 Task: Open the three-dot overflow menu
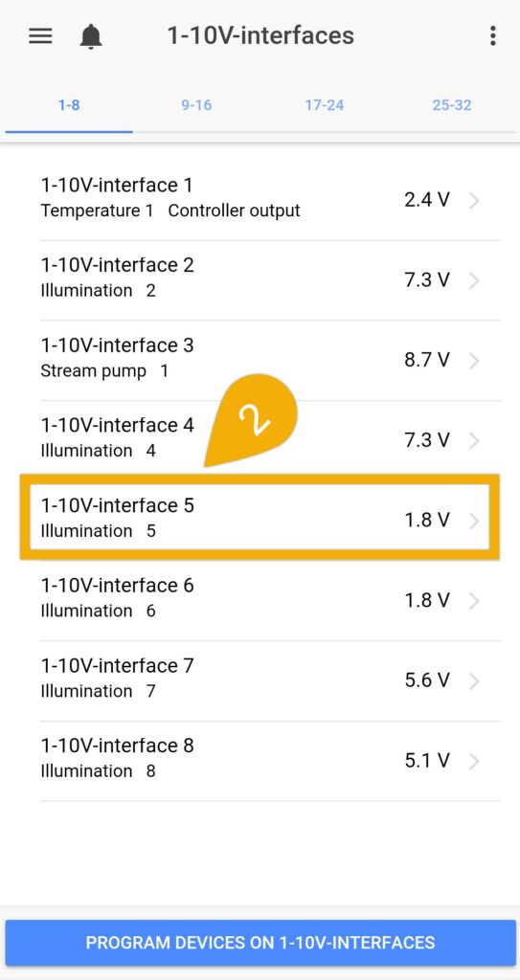[x=493, y=35]
